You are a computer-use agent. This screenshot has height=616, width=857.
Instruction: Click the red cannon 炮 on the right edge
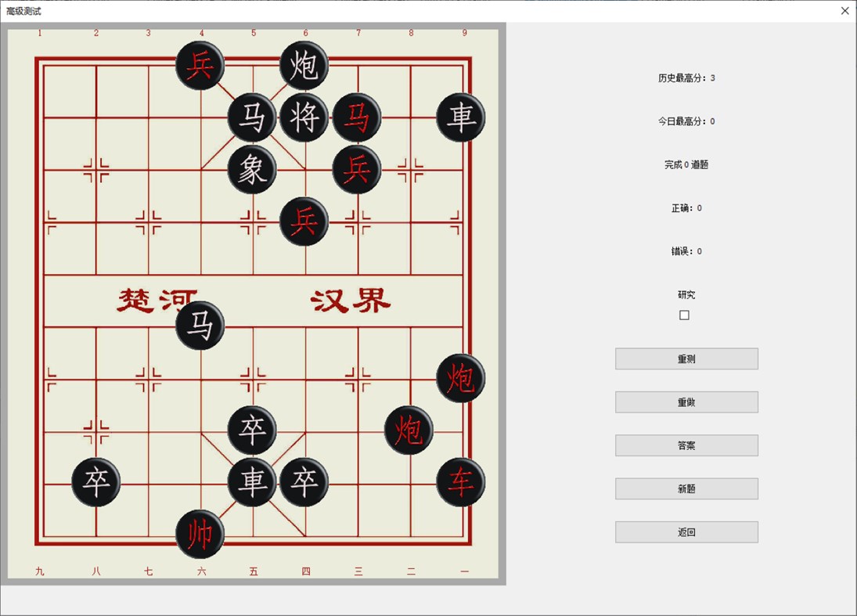[461, 377]
